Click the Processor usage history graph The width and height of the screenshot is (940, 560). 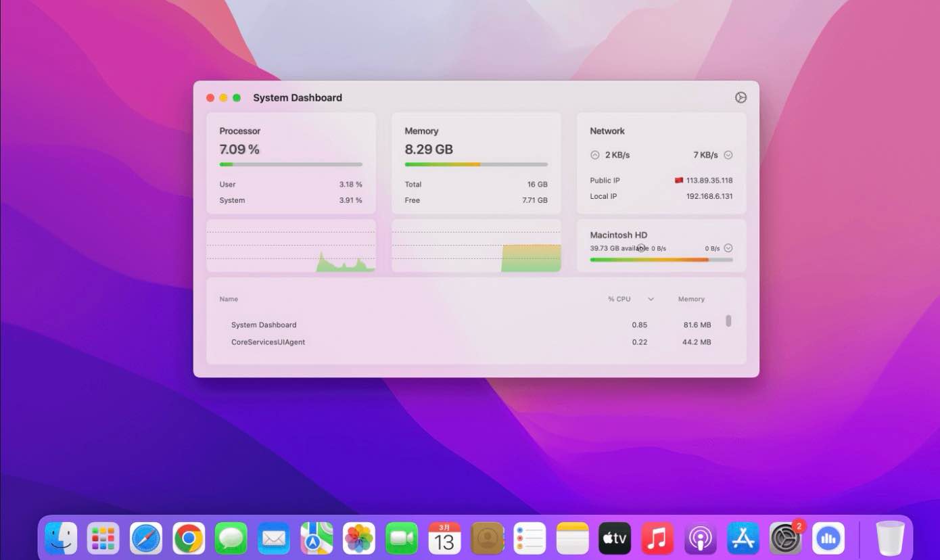(291, 246)
